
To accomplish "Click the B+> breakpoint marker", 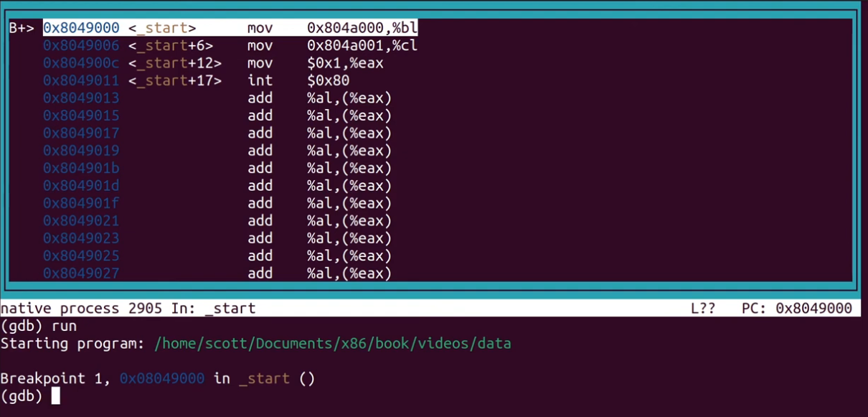I will pos(22,28).
